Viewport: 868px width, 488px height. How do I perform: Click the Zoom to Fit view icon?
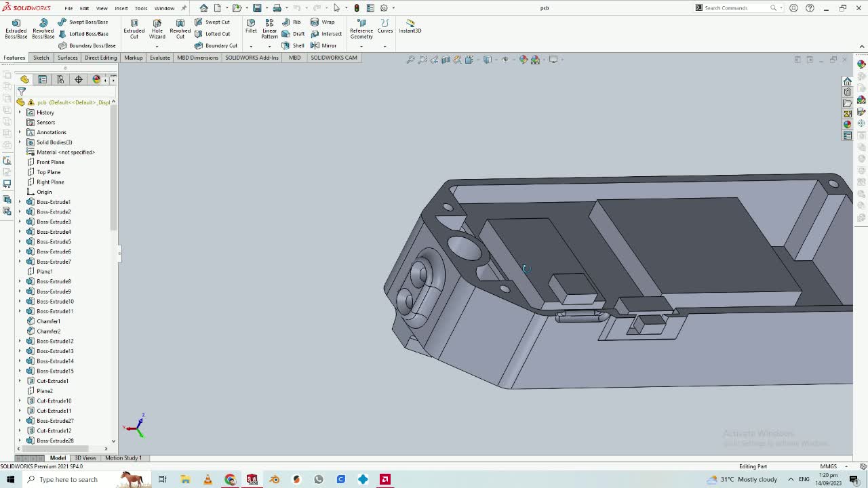(410, 60)
